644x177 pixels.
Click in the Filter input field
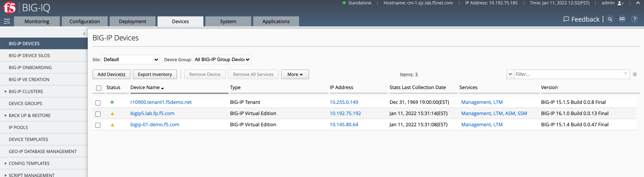pos(568,74)
